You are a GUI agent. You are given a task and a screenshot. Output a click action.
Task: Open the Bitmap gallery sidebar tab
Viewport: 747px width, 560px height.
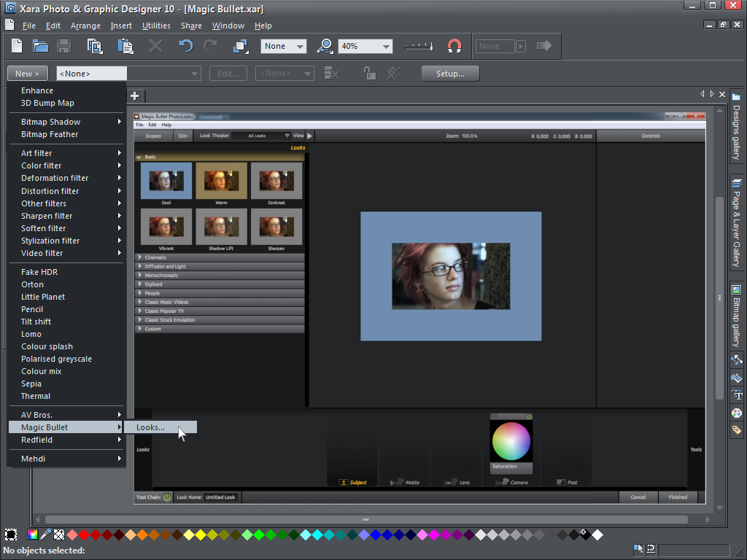(x=737, y=316)
